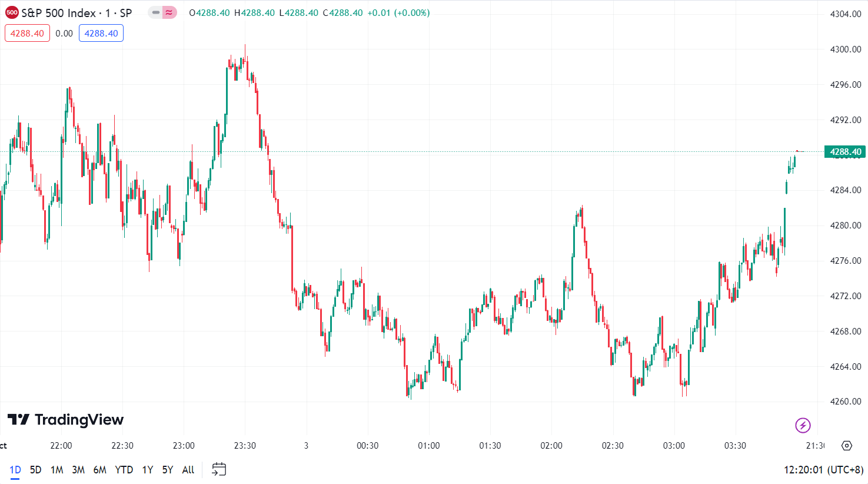Select the 1Y range
Image resolution: width=868 pixels, height=484 pixels.
(148, 470)
